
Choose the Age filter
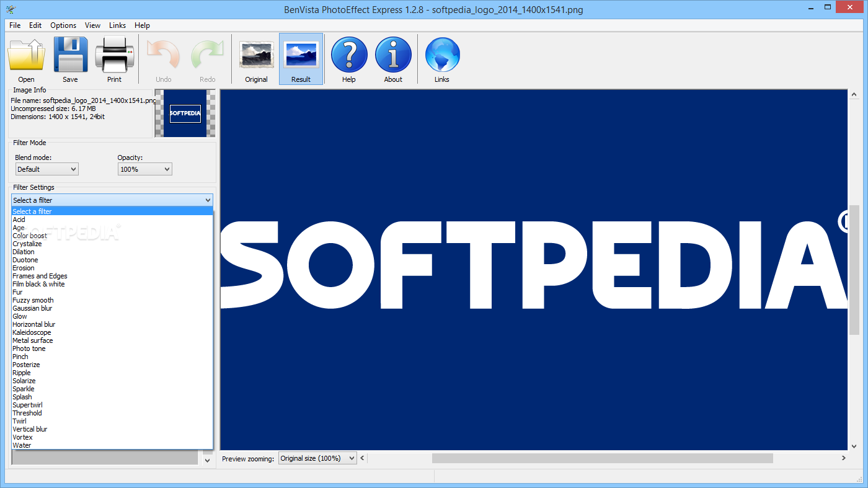tap(112, 228)
